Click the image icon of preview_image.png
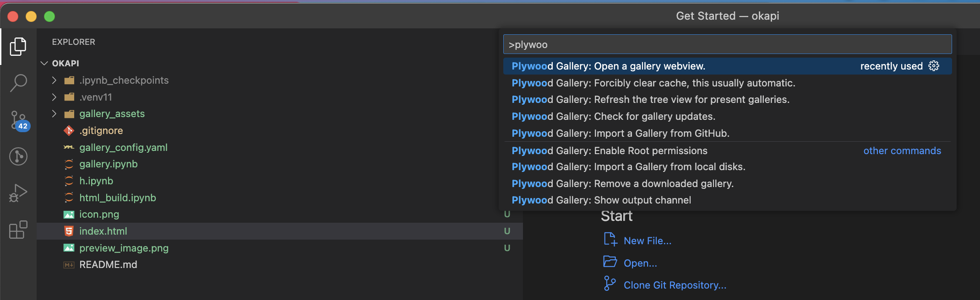This screenshot has width=980, height=300. pyautogui.click(x=69, y=248)
